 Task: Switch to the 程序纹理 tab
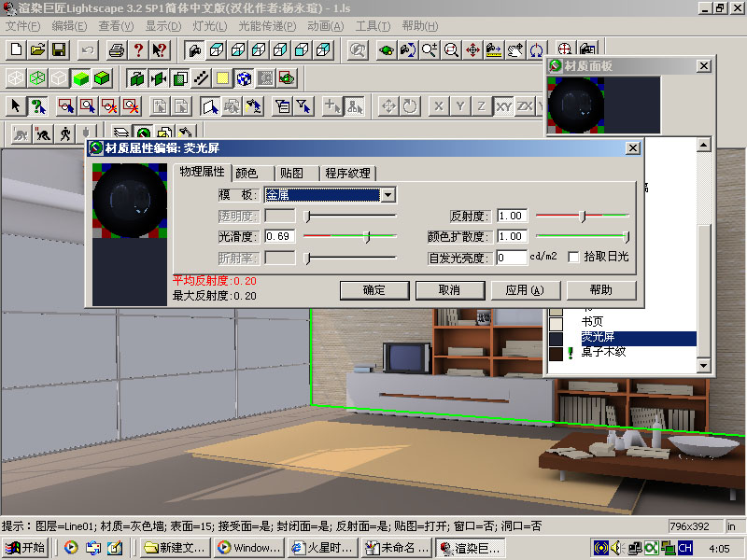[x=347, y=174]
